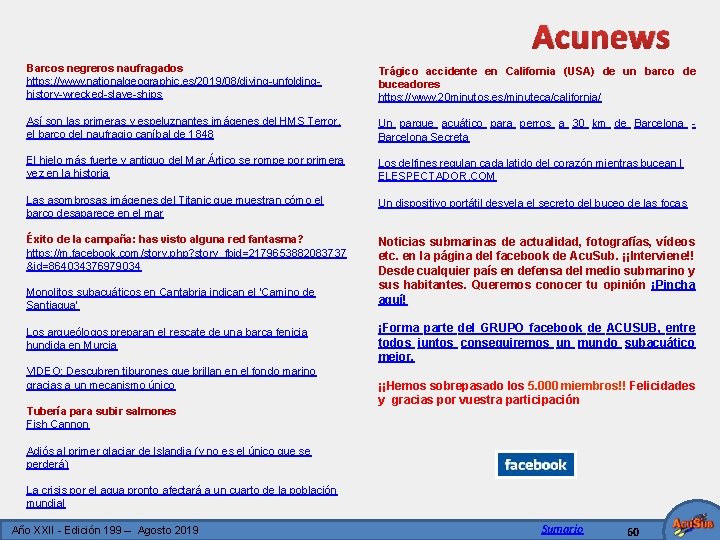Click the page number 60
This screenshot has height=540, width=720.
pos(633,532)
